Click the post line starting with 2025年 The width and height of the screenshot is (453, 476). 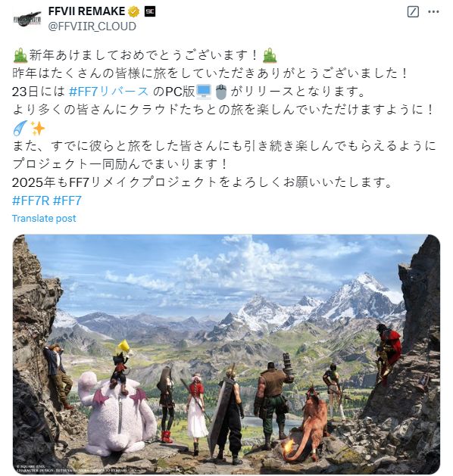coord(202,182)
